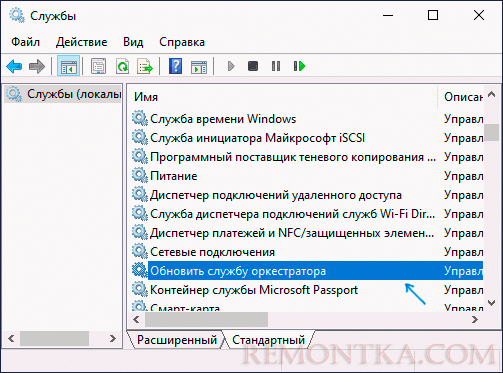Open the Вид menu
503x373 pixels.
(x=133, y=42)
